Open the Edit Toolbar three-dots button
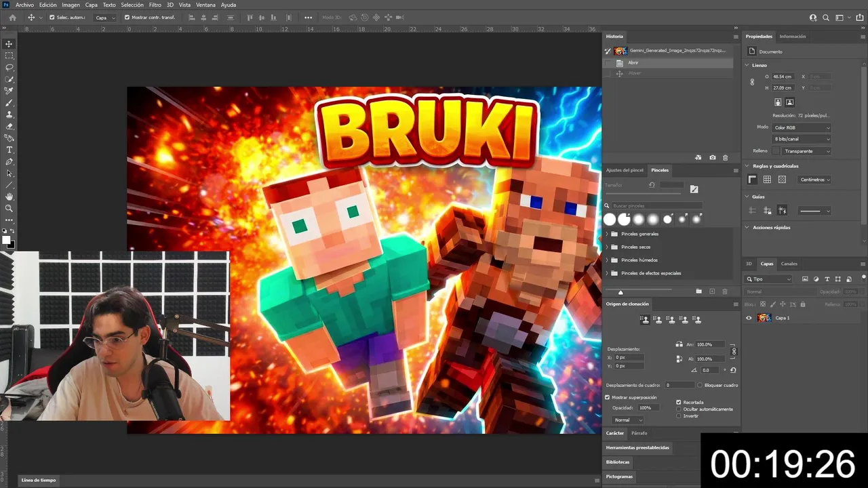This screenshot has width=868, height=488. 9,220
